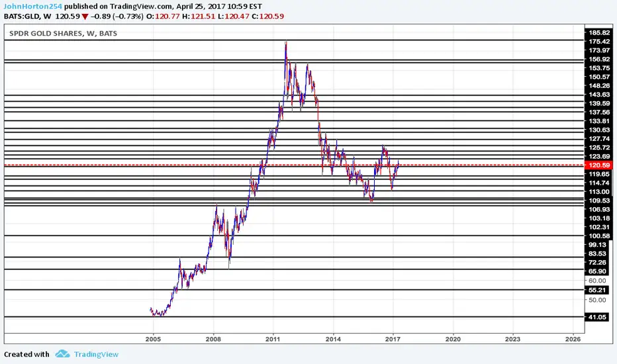The height and width of the screenshot is (364, 617).
Task: Click the 55.21 price axis label
Action: (598, 290)
